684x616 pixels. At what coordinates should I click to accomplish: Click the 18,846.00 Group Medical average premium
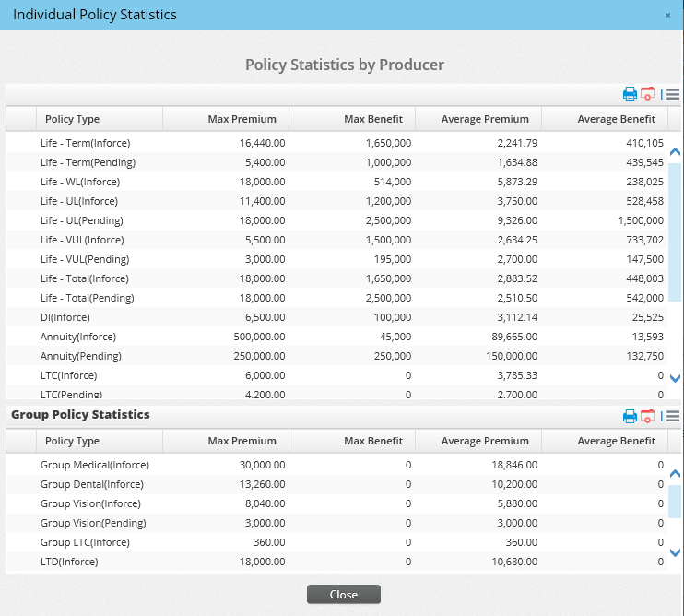[x=514, y=465]
